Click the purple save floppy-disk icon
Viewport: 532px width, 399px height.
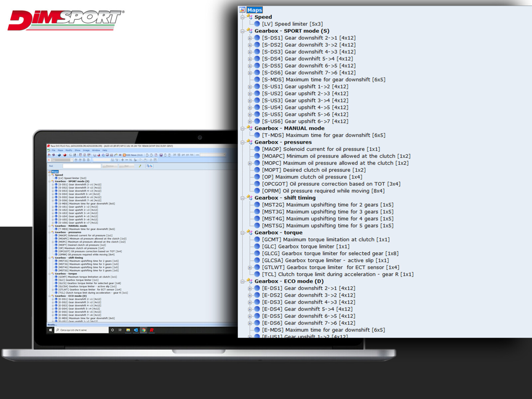(161, 155)
